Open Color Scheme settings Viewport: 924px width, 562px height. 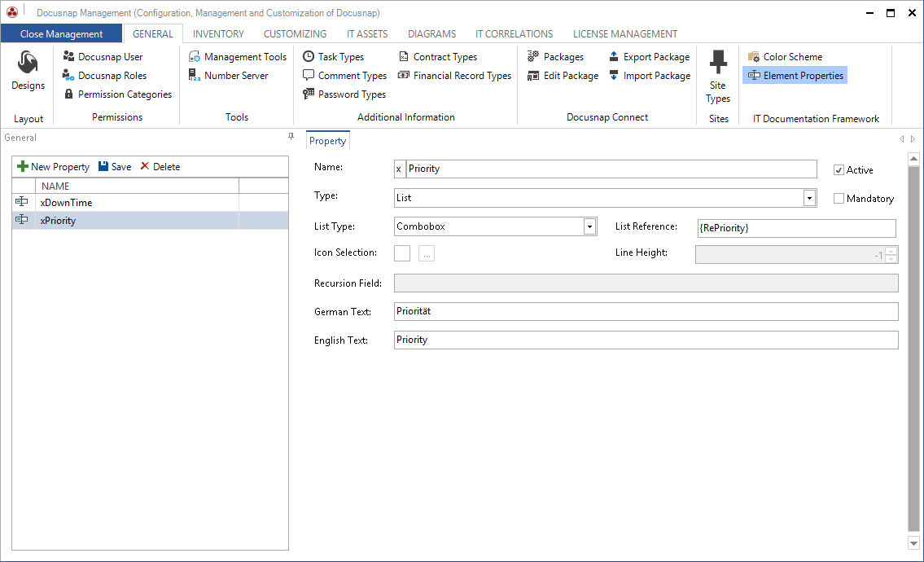click(785, 57)
